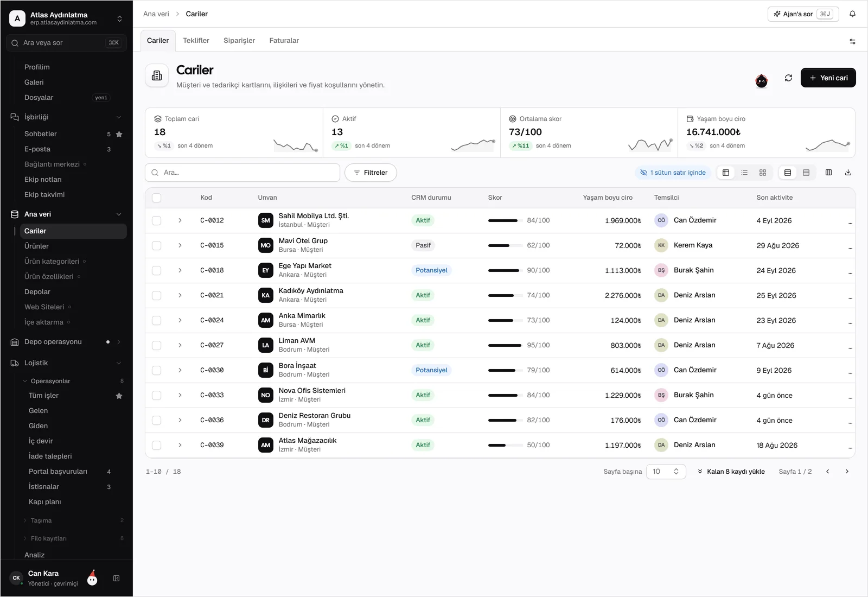Download the table with the export icon
The width and height of the screenshot is (868, 597).
coord(848,173)
